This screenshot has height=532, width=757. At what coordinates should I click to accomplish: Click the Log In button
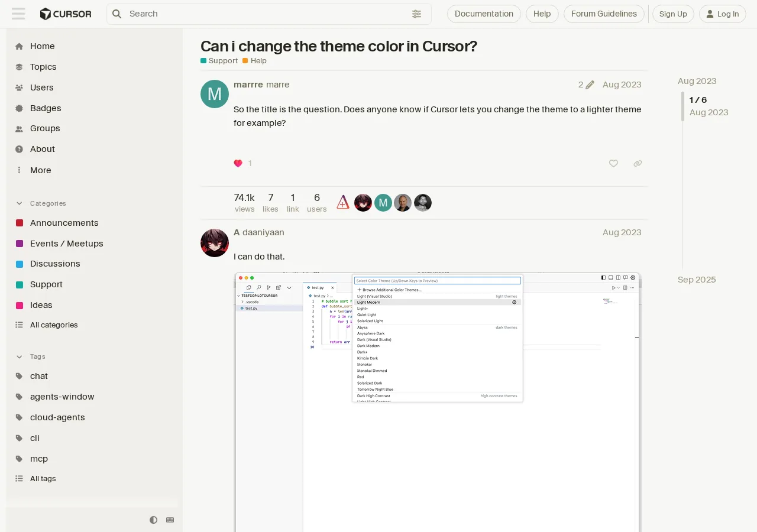click(x=723, y=14)
